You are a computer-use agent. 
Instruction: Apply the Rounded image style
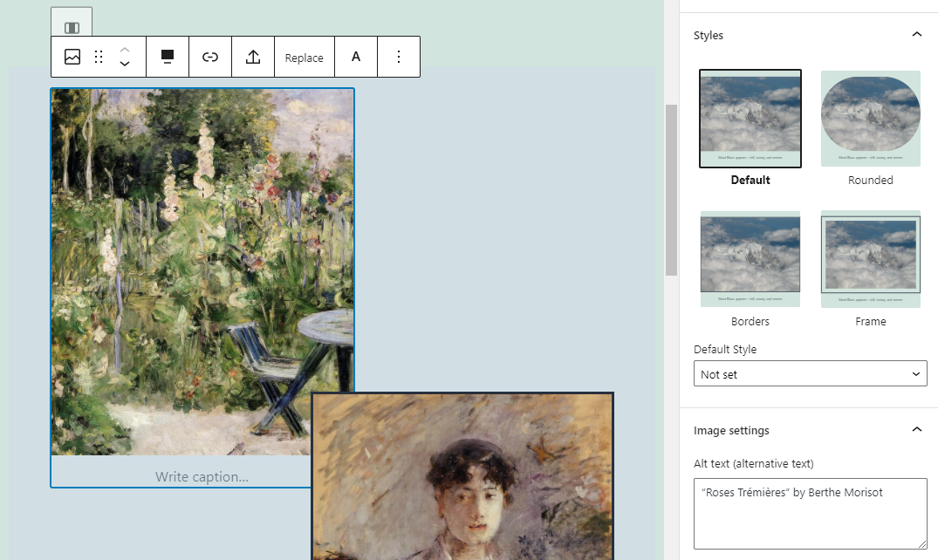870,119
